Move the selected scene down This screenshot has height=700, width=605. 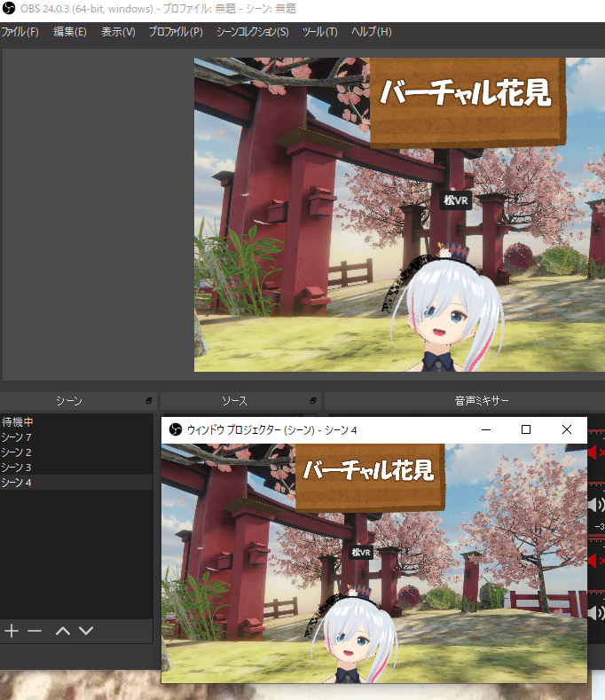pos(86,631)
